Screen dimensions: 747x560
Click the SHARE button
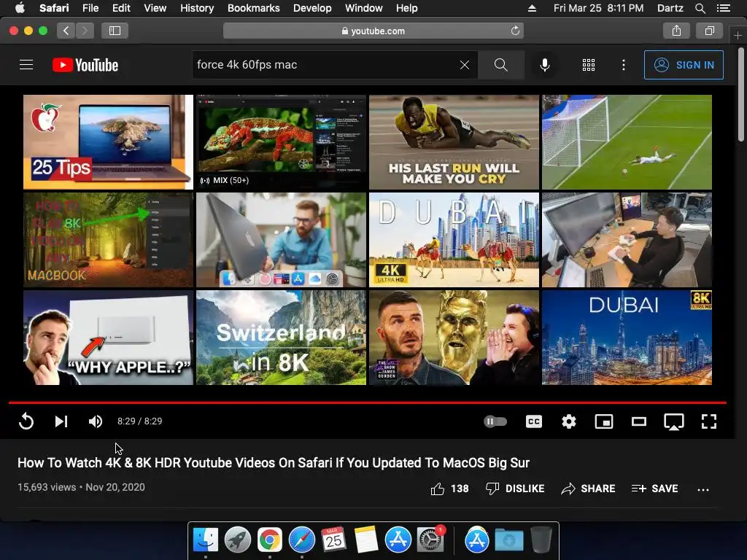(589, 489)
